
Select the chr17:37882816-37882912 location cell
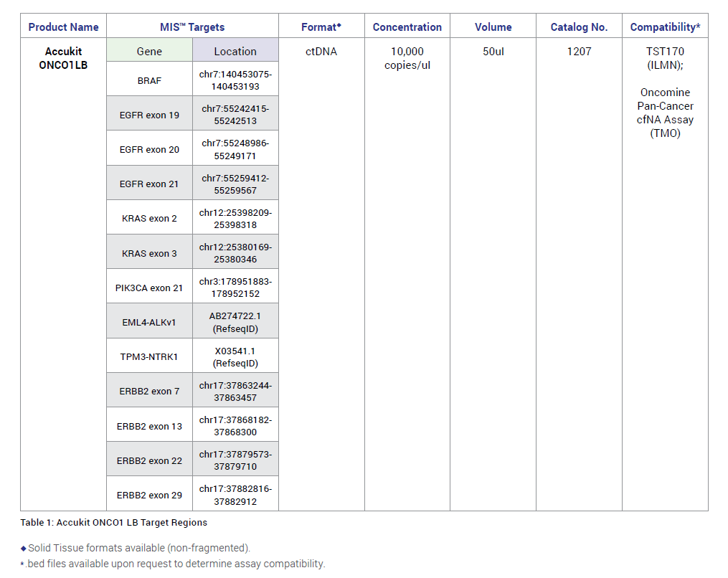[x=235, y=494]
